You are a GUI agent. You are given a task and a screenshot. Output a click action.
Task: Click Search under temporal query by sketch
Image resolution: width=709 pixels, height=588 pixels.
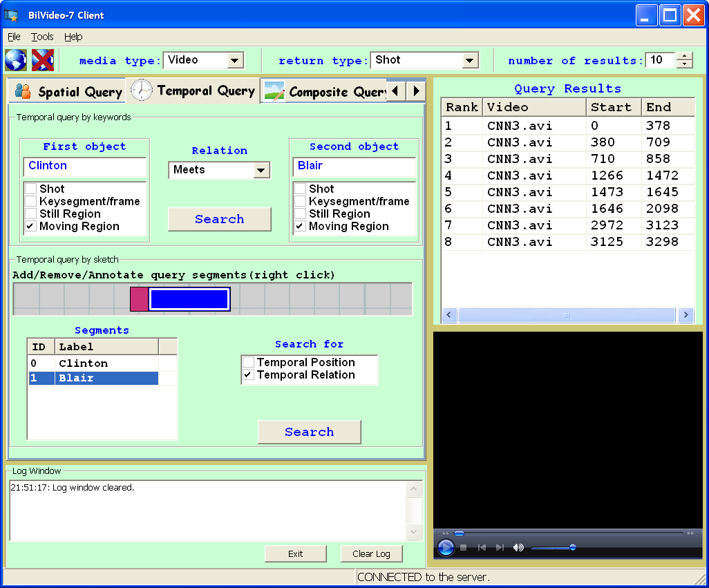point(309,432)
